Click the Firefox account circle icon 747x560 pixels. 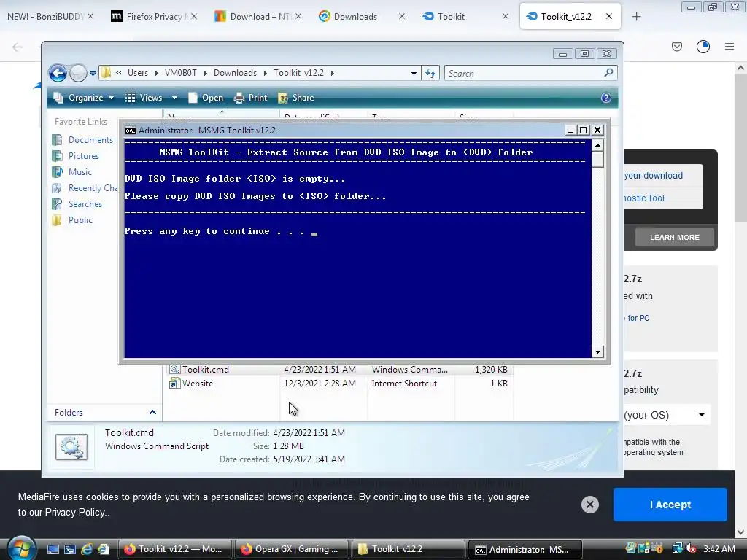703,47
